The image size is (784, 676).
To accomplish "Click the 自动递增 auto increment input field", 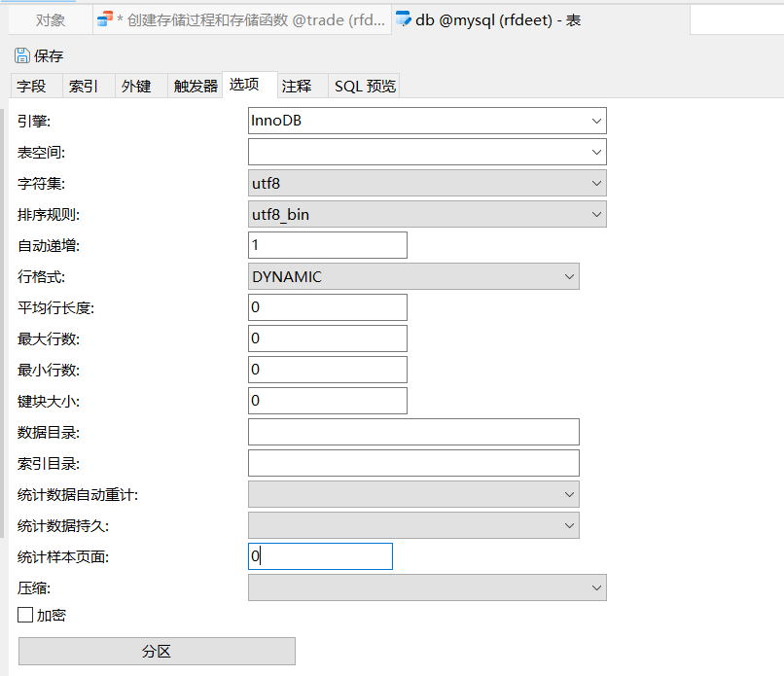I will click(x=327, y=244).
